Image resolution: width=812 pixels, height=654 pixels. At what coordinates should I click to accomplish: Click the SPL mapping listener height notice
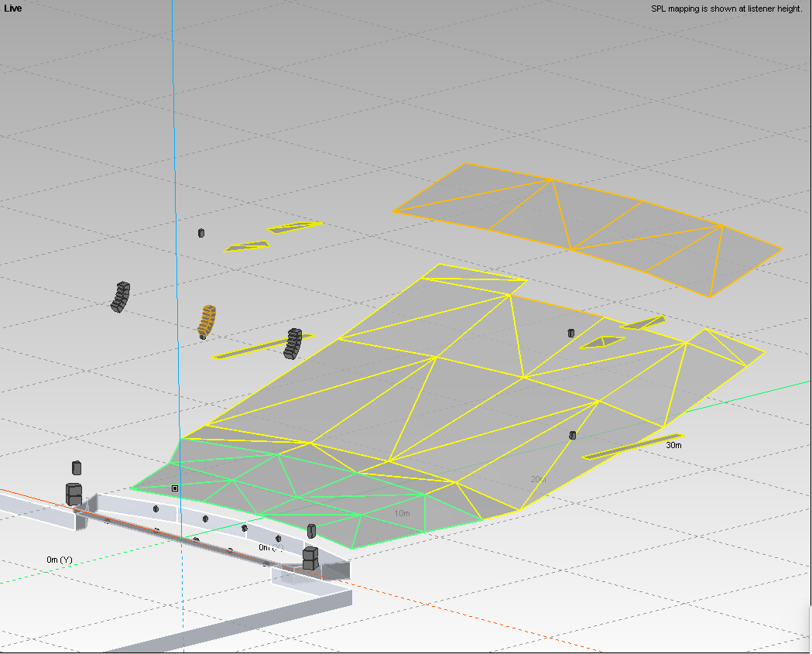[x=726, y=9]
